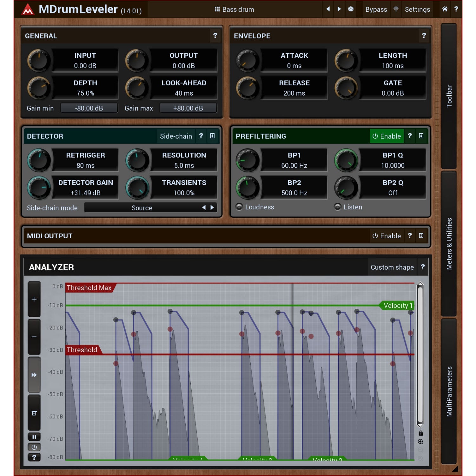This screenshot has height=476, width=476.
Task: Toggle the Listen option
Action: pos(348,207)
